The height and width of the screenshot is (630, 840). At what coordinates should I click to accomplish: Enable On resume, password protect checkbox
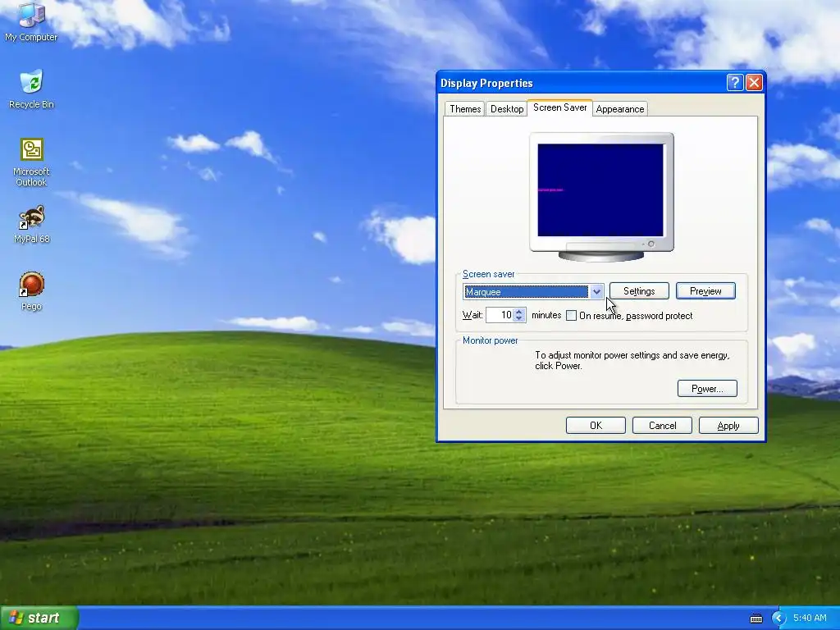(572, 316)
